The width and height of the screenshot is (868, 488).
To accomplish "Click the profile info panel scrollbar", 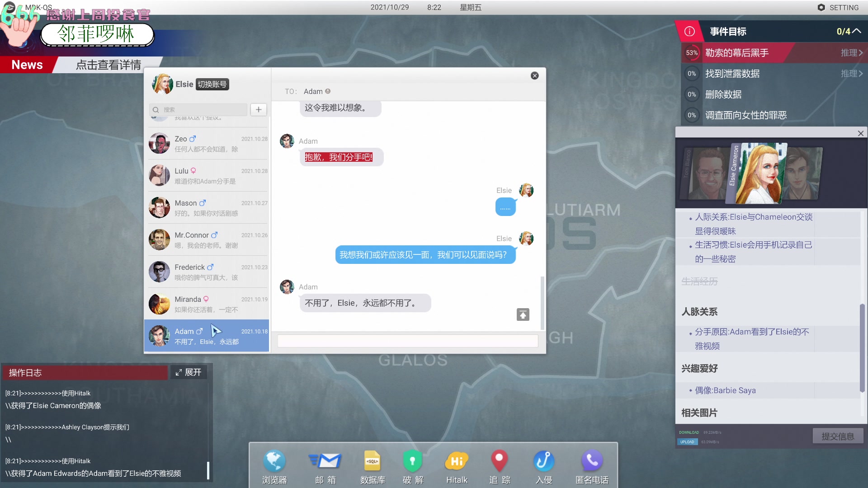I will (x=863, y=348).
